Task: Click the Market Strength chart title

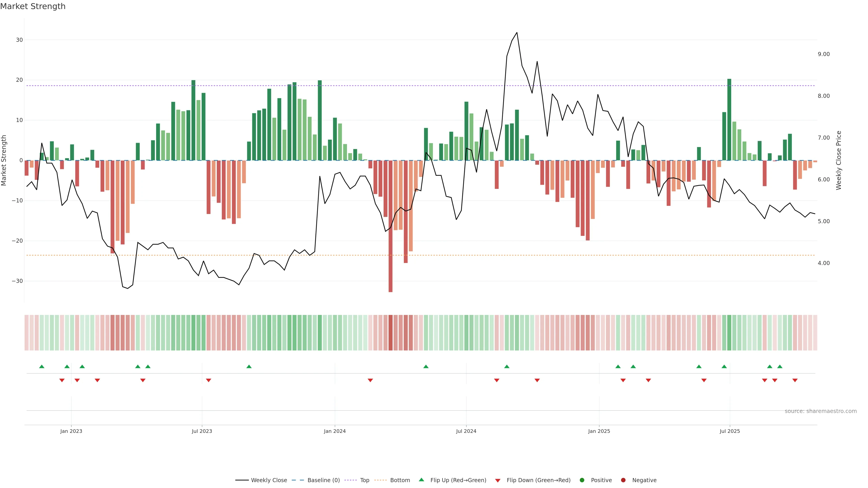Action: 33,6
